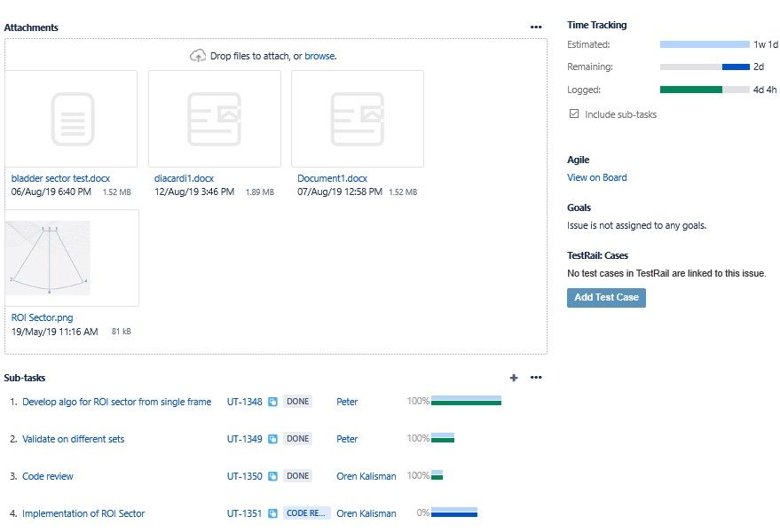Preview the ROI Sector.png image thumbnail
Screen dimensions: 780x532
(72, 257)
